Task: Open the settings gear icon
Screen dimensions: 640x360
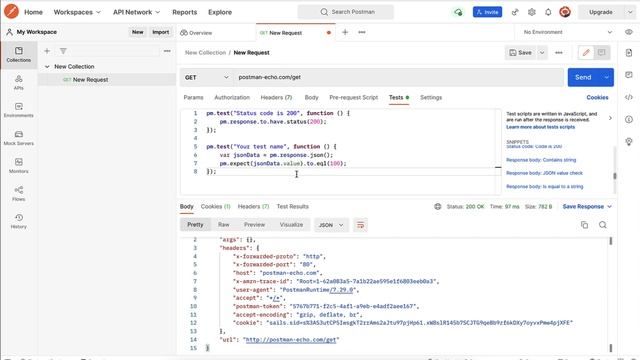Action: (531, 12)
